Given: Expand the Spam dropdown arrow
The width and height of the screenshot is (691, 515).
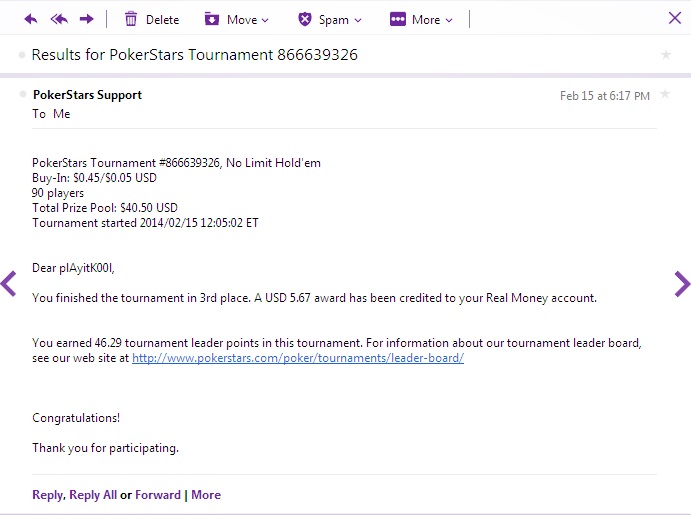Looking at the screenshot, I should (358, 20).
